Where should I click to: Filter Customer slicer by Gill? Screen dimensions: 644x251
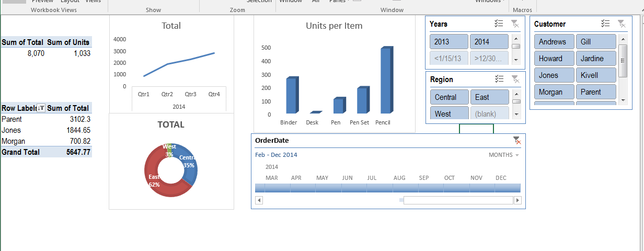tap(596, 42)
